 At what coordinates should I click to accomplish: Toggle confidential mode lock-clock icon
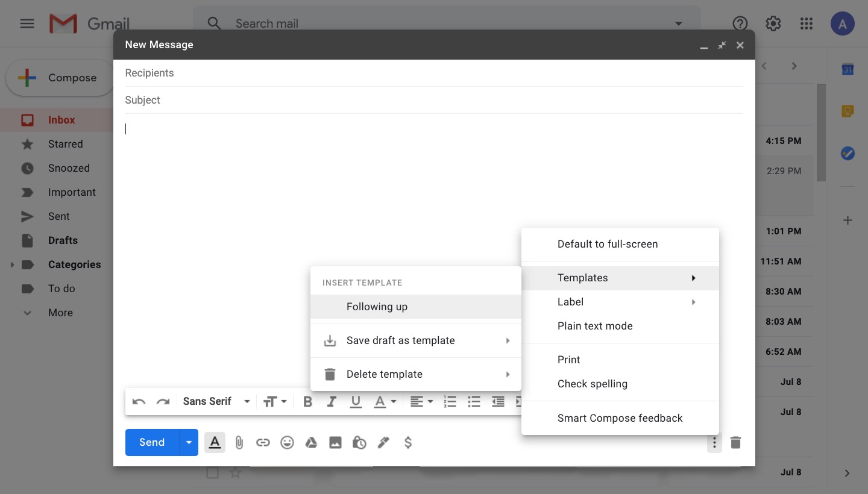click(x=359, y=443)
